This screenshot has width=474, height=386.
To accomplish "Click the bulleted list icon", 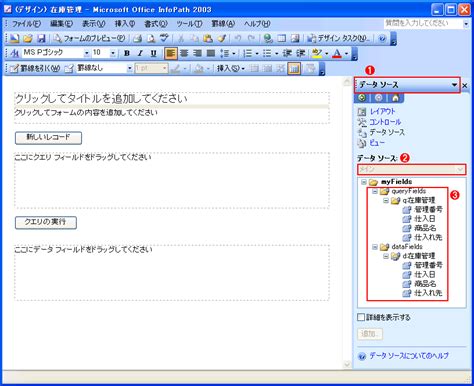I will [267, 53].
